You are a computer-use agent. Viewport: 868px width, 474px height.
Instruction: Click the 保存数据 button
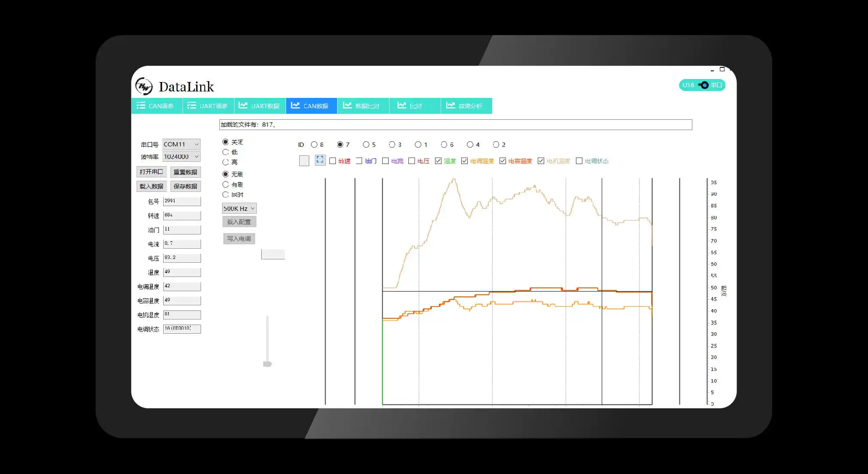coord(185,186)
